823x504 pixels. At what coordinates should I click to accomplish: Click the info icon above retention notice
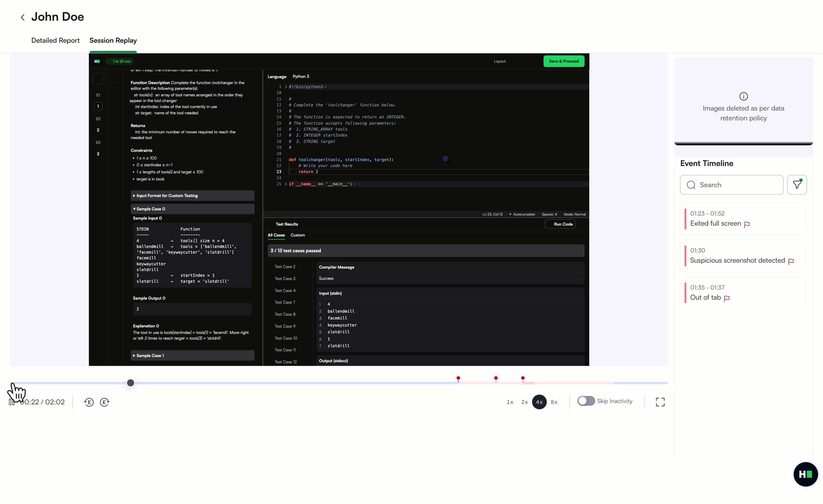coord(744,96)
